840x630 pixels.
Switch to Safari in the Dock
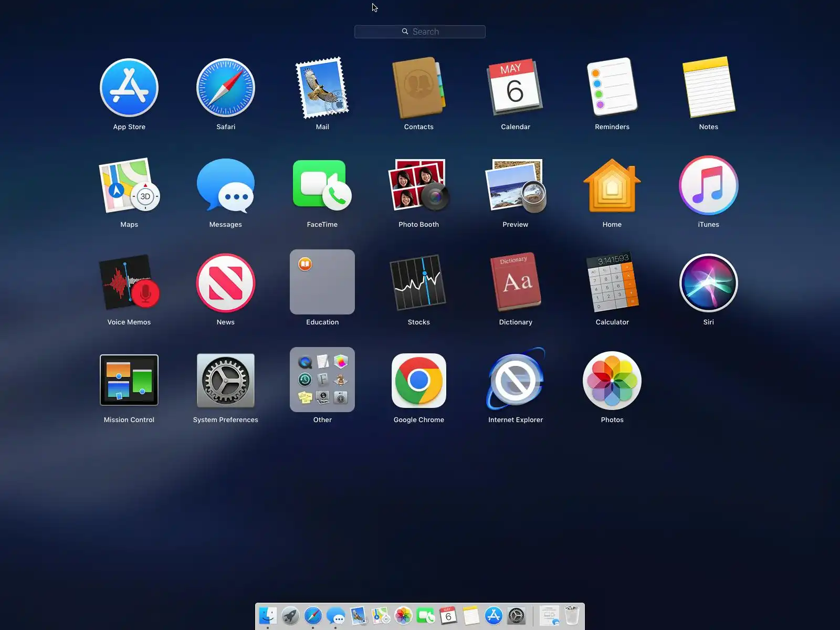pos(313,615)
